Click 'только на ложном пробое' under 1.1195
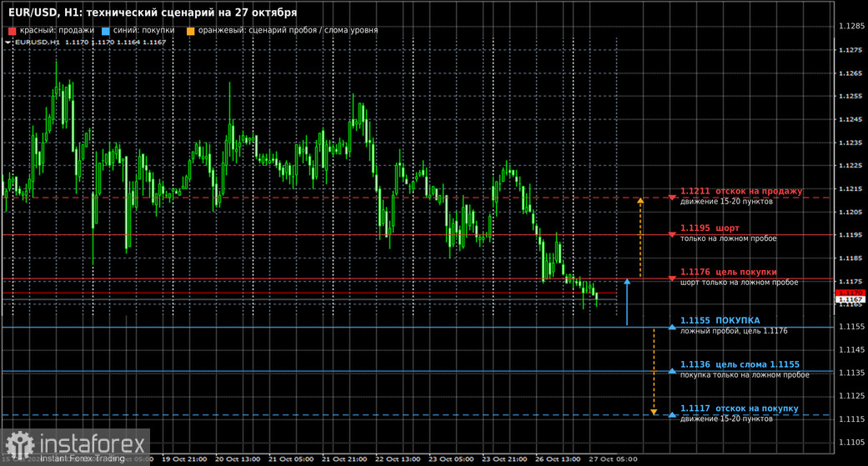The height and width of the screenshot is (466, 868). 729,238
